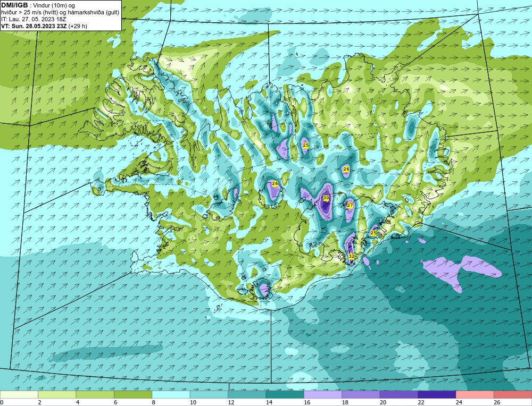Click the yellow gust label 27
Image resolution: width=532 pixels, height=406 pixels.
[x=350, y=205]
